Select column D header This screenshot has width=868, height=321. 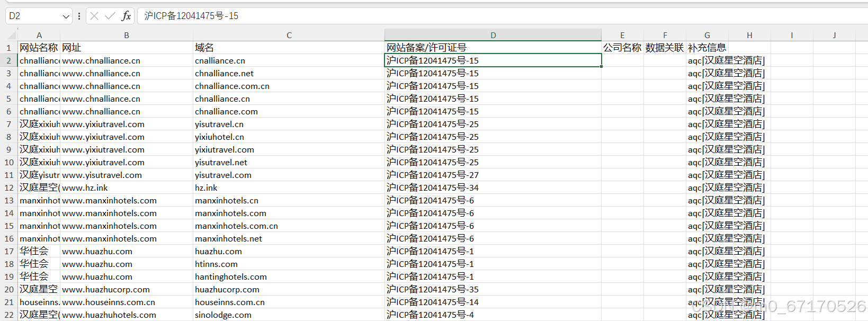493,35
